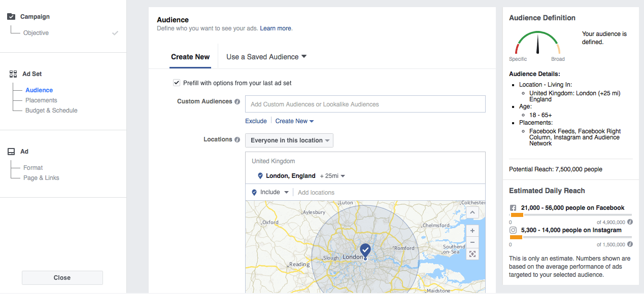Click the map marker over London
This screenshot has width=644, height=294.
click(x=365, y=251)
